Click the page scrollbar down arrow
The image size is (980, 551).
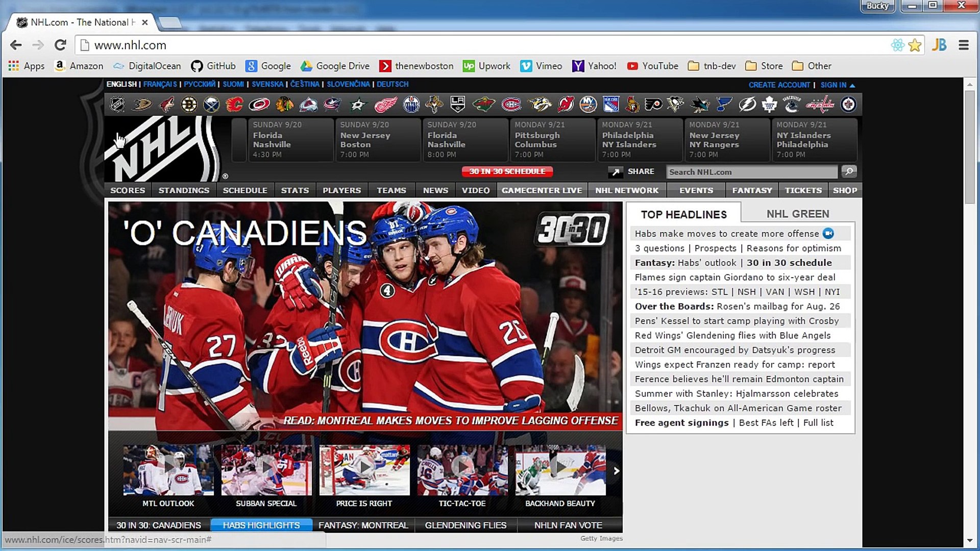pyautogui.click(x=969, y=540)
